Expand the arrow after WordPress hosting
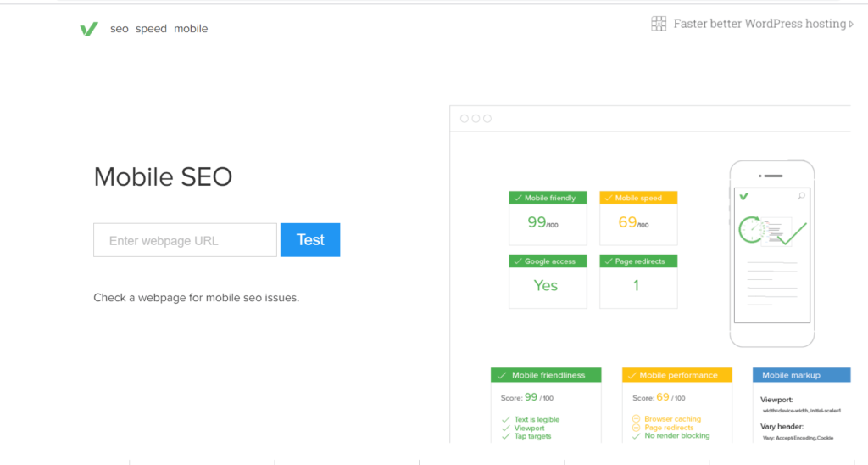 (851, 24)
